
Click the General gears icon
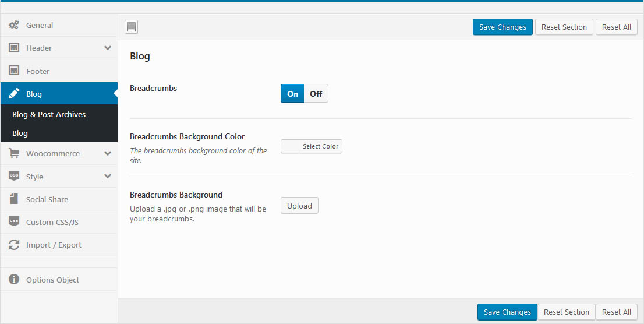(14, 25)
